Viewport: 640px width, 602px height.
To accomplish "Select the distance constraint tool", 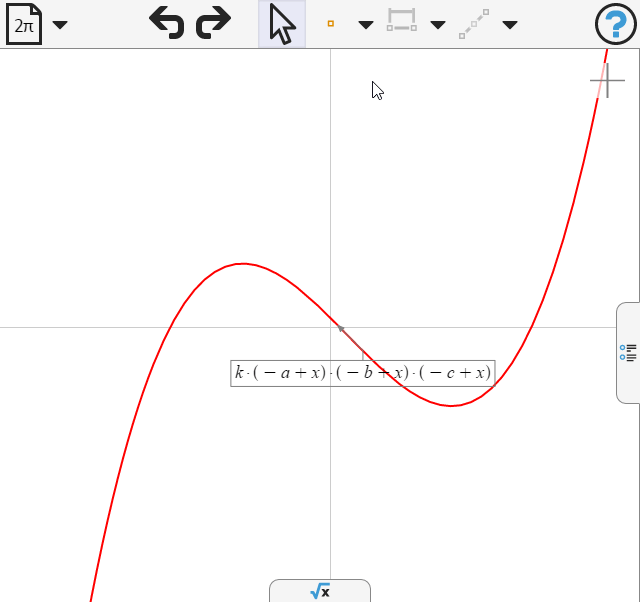I will (402, 20).
